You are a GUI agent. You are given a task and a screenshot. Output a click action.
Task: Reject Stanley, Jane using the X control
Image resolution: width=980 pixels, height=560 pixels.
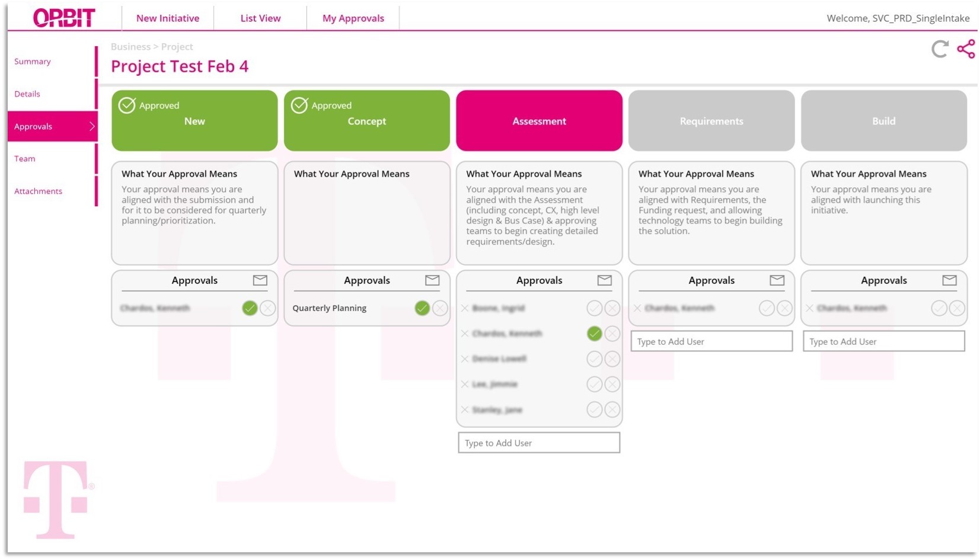pos(612,409)
